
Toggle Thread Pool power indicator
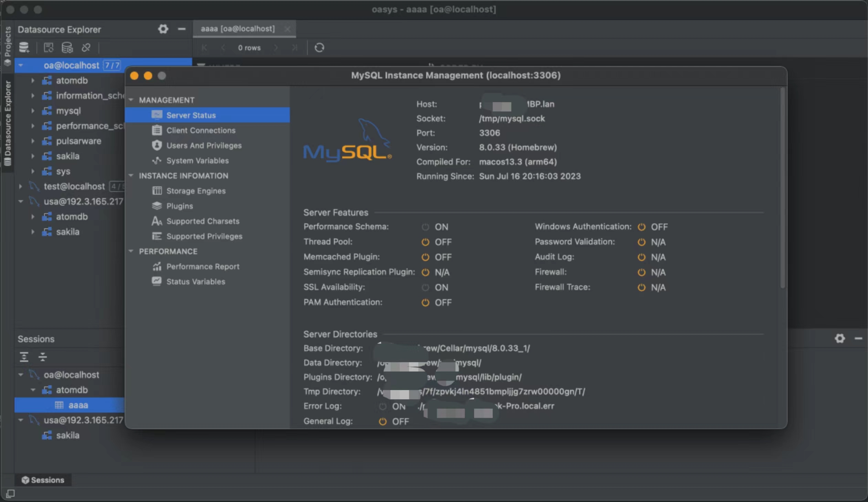425,242
